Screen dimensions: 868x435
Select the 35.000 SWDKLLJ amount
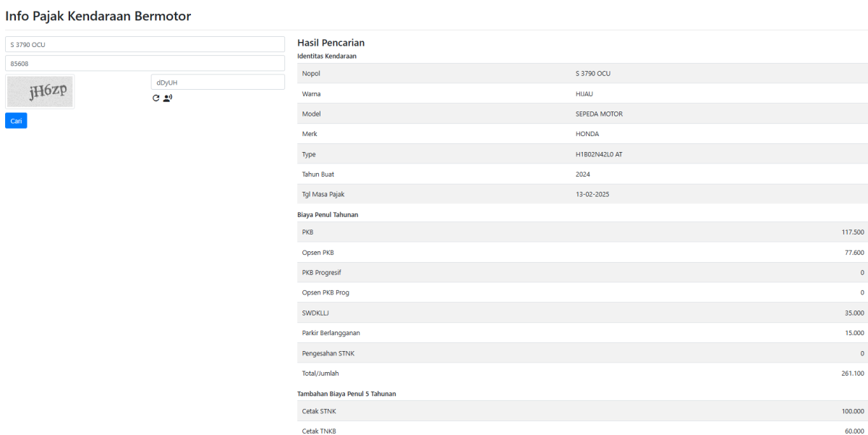[x=854, y=313]
